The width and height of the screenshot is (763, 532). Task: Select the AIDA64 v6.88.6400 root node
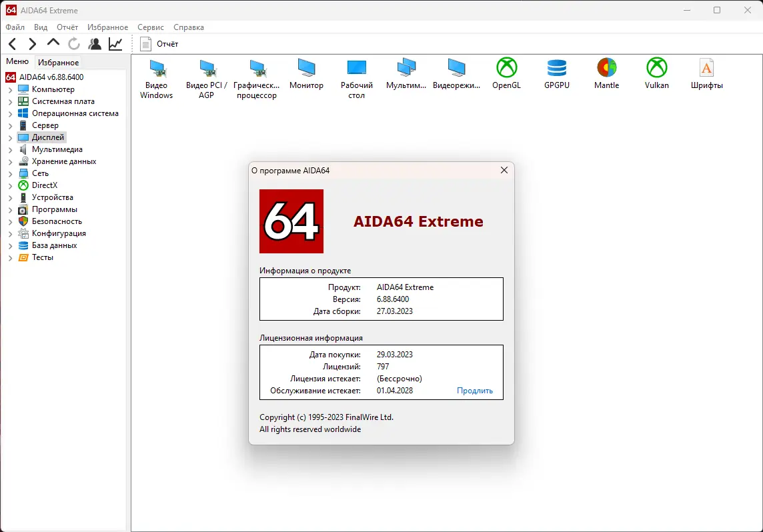click(x=51, y=77)
